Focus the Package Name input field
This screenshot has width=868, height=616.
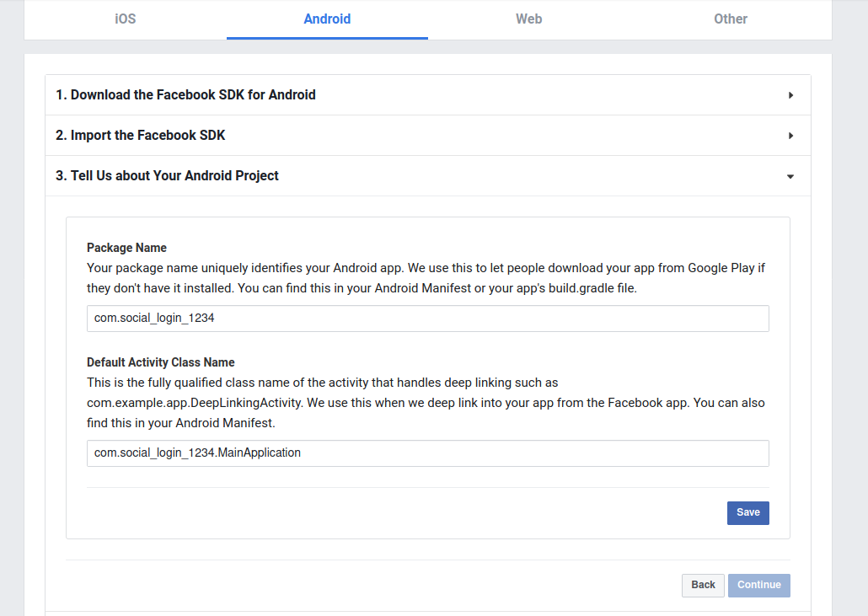[428, 319]
